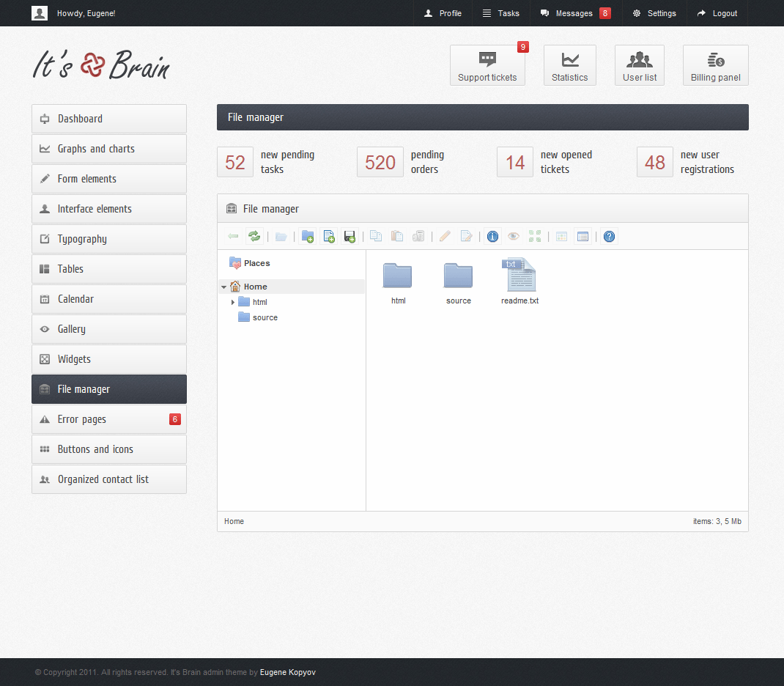Collapse the Home tree node
Viewport: 784px width, 686px height.
(x=224, y=286)
